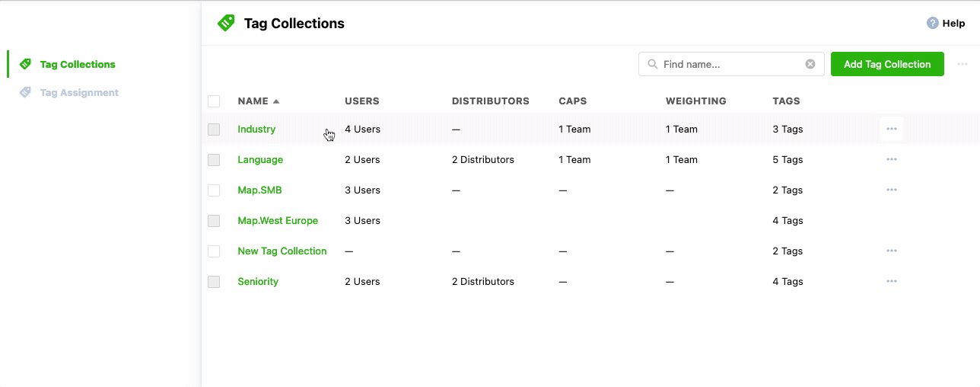Click the magnifier icon in the search box
The width and height of the screenshot is (980, 387).
652,64
